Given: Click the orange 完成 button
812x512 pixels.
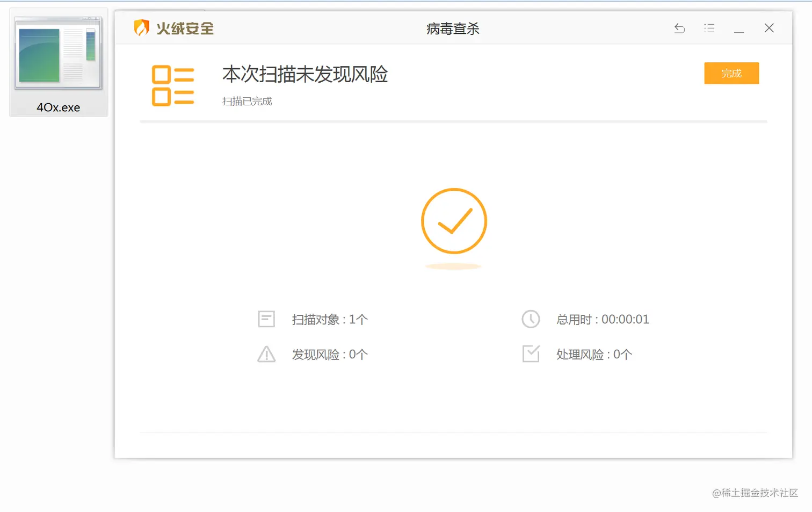Looking at the screenshot, I should pyautogui.click(x=731, y=73).
